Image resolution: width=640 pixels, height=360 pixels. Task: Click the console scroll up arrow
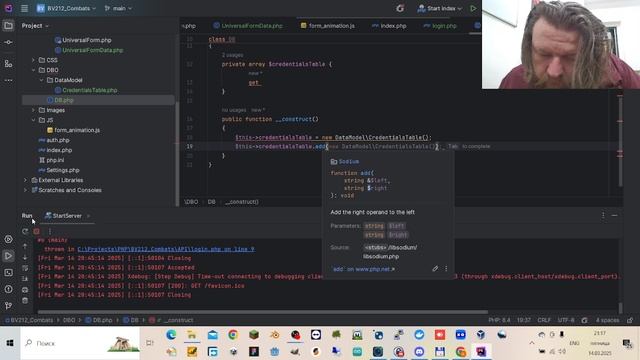coord(25,246)
